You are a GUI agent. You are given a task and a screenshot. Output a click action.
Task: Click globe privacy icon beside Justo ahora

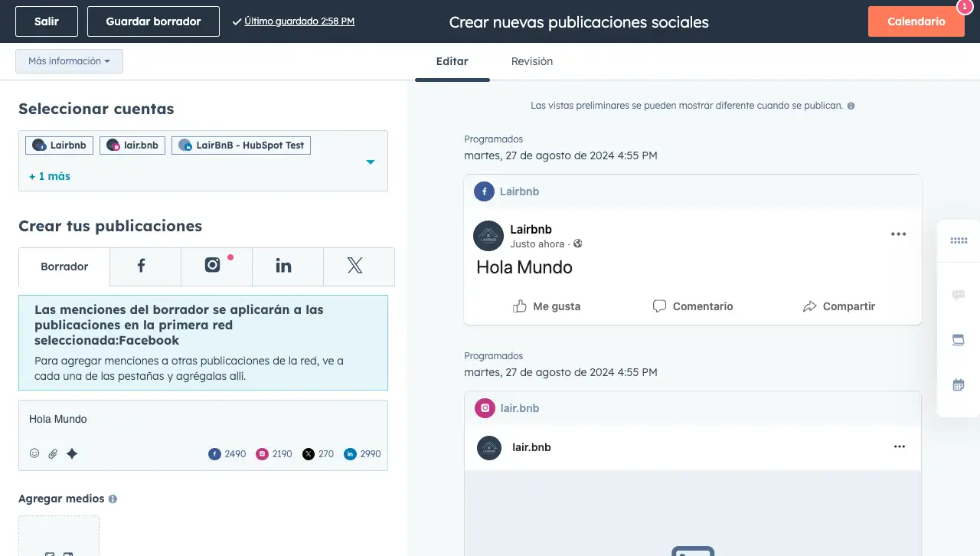(578, 244)
